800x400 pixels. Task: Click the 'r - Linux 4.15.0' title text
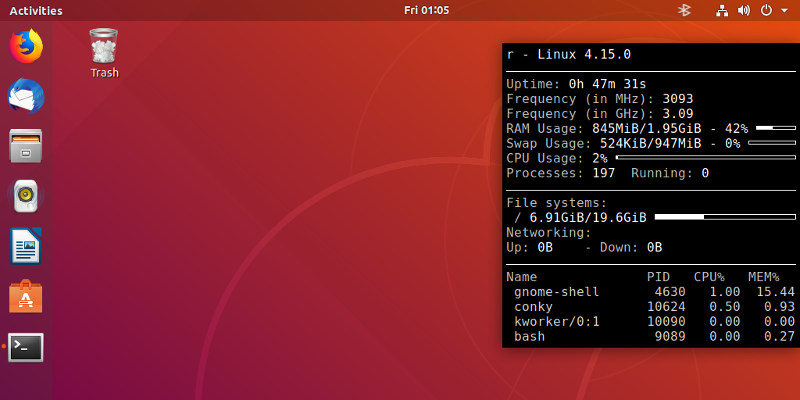pyautogui.click(x=568, y=55)
